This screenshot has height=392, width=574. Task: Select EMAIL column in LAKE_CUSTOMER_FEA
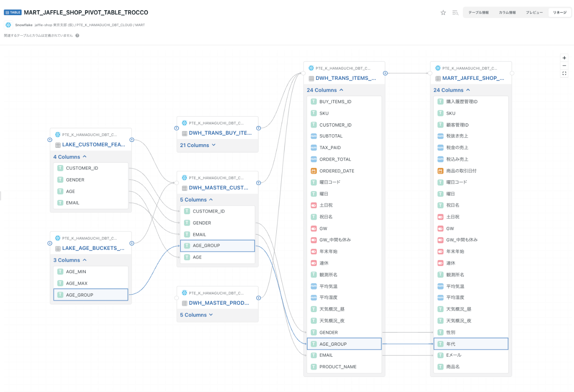tap(91, 203)
